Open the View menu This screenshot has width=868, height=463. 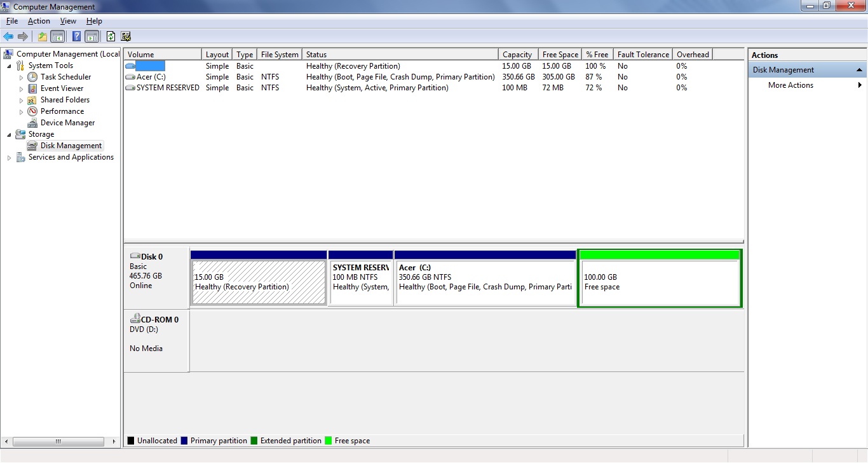[68, 21]
